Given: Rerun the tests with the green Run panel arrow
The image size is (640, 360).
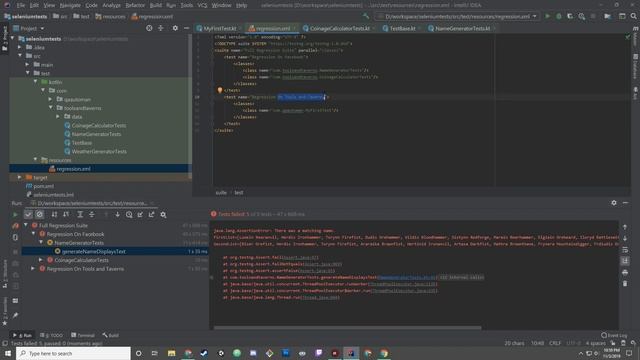Looking at the screenshot, I should pyautogui.click(x=16, y=214).
